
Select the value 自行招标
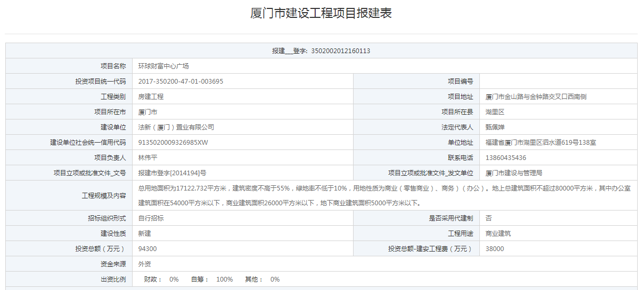[x=151, y=218]
